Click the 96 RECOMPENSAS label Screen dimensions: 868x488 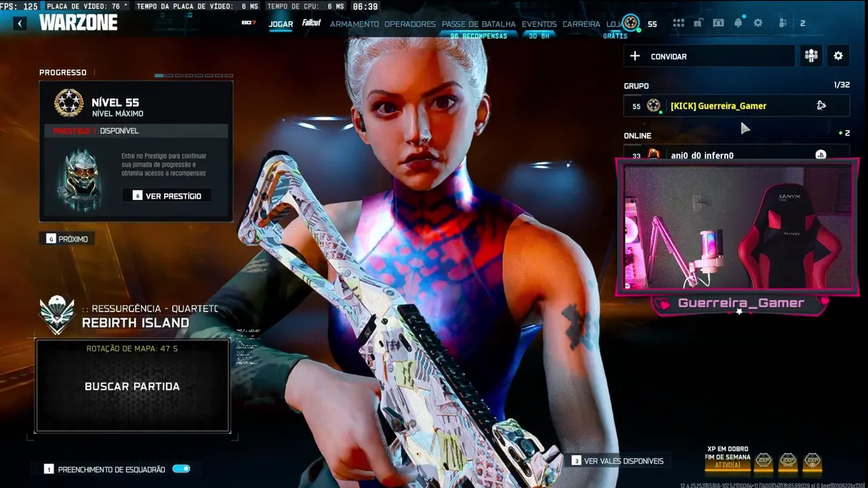(x=479, y=36)
